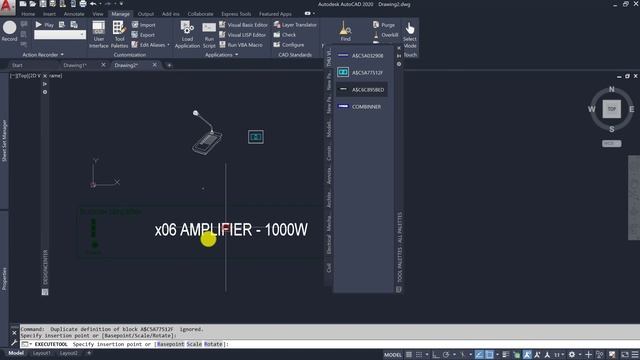This screenshot has width=640, height=360.
Task: Click the Record action button
Action: pos(9,31)
